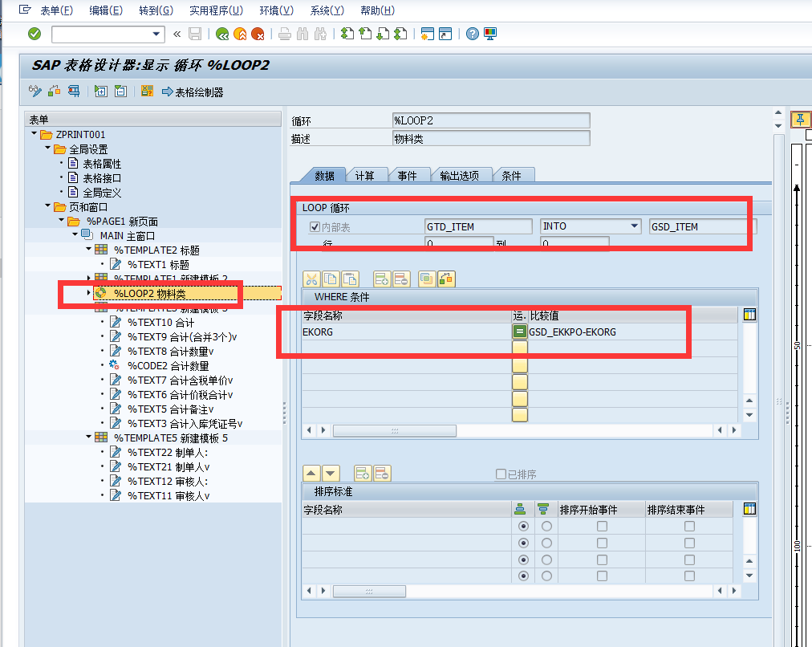812x647 pixels.
Task: Open the INTO assignment dropdown
Action: point(635,226)
